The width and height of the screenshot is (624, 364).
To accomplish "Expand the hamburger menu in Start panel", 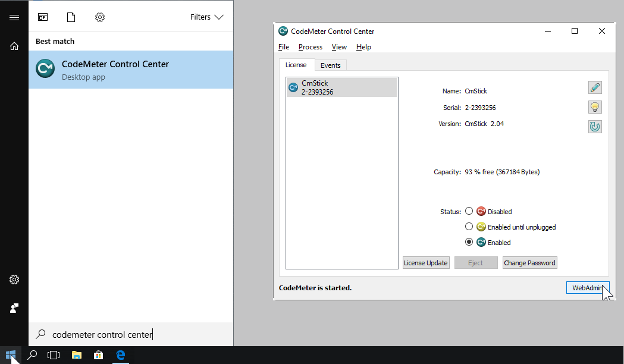I will click(x=14, y=17).
